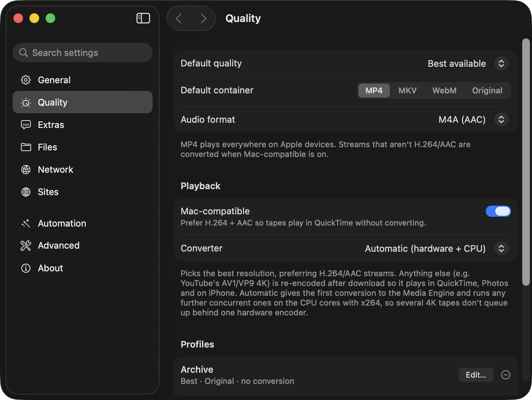Image resolution: width=532 pixels, height=400 pixels.
Task: Open the Converter dropdown
Action: [x=502, y=249]
